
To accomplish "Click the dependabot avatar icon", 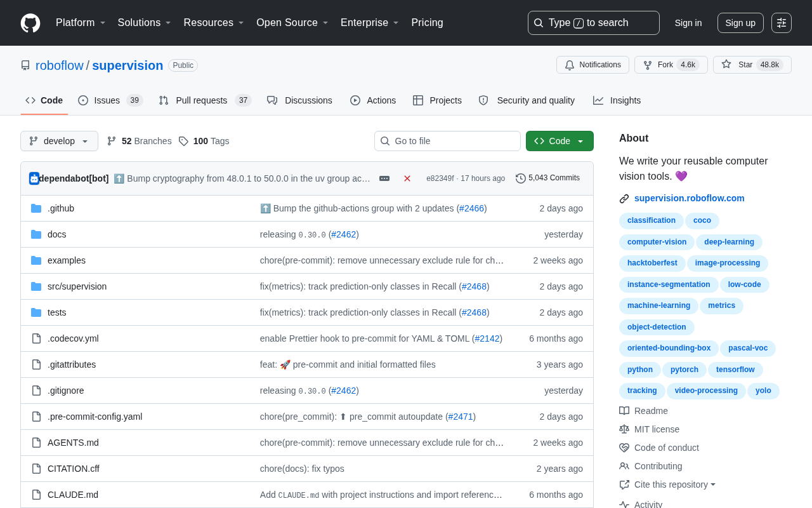I will click(x=34, y=178).
